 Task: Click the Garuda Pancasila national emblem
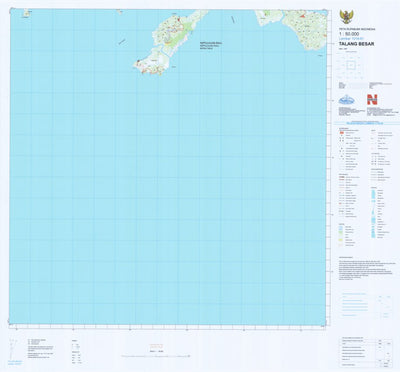[x=347, y=16]
